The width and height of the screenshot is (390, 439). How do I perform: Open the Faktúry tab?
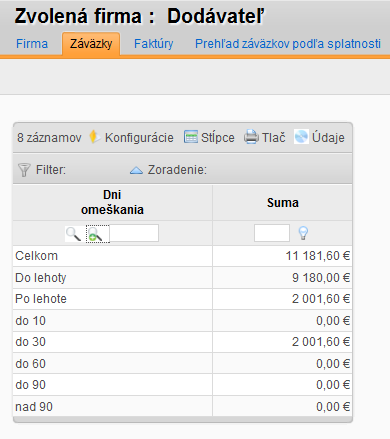[154, 44]
